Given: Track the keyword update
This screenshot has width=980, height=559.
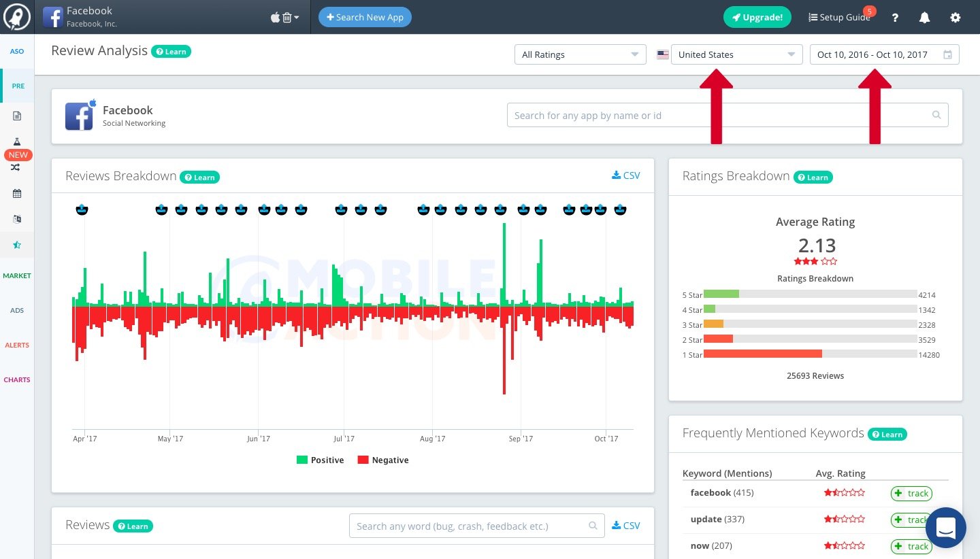Looking at the screenshot, I should [911, 520].
